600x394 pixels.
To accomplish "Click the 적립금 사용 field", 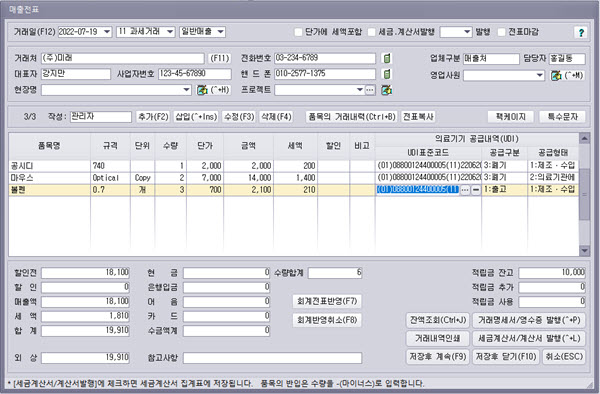I will pyautogui.click(x=552, y=301).
